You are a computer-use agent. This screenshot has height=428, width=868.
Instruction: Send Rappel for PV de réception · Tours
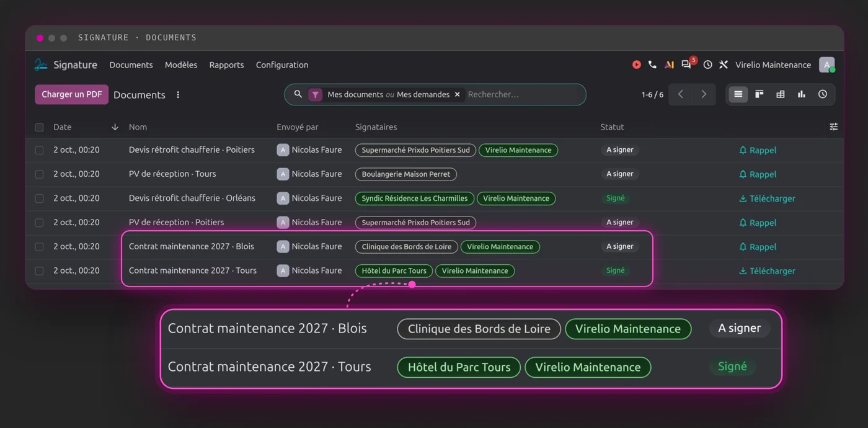758,174
